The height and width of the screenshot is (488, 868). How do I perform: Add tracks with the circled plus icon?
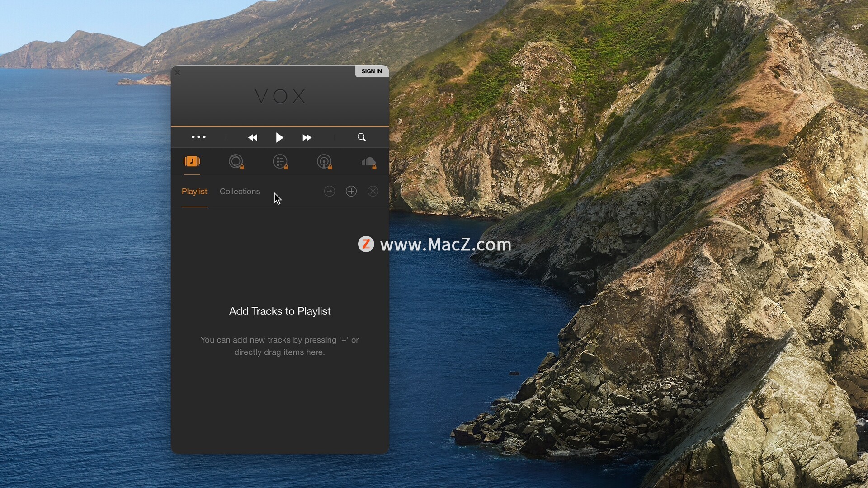pyautogui.click(x=351, y=191)
